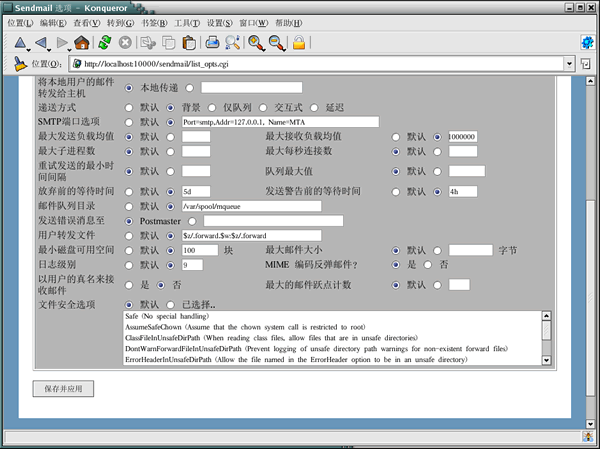
Task: Open the 位置(L) menu
Action: point(20,23)
